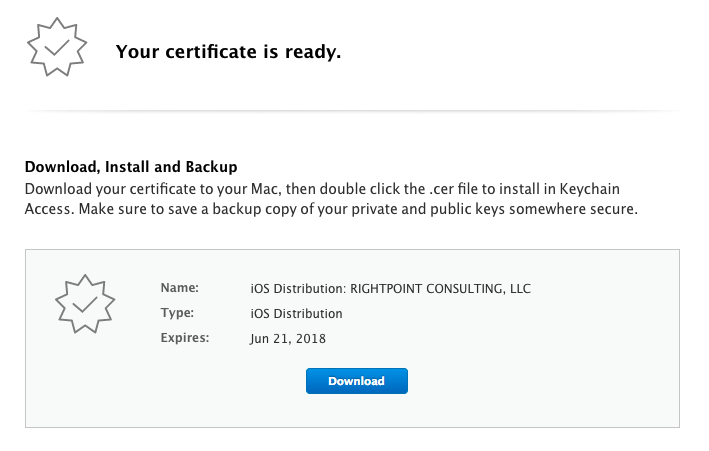Click the "Jun 21, 2018" expiration date
The width and height of the screenshot is (709, 451).
[288, 339]
